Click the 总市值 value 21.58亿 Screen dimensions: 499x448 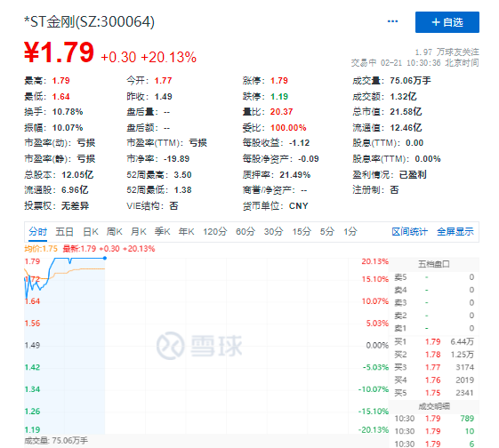click(x=406, y=112)
